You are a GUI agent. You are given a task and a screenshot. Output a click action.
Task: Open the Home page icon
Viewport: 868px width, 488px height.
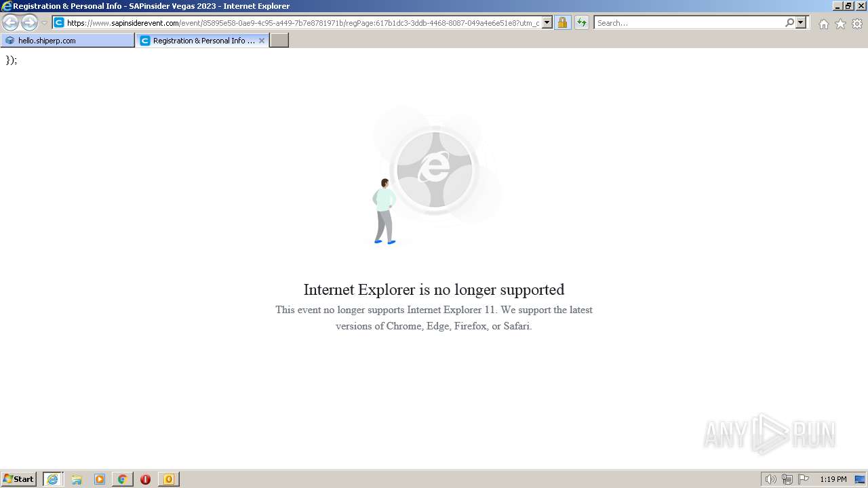pyautogui.click(x=823, y=24)
